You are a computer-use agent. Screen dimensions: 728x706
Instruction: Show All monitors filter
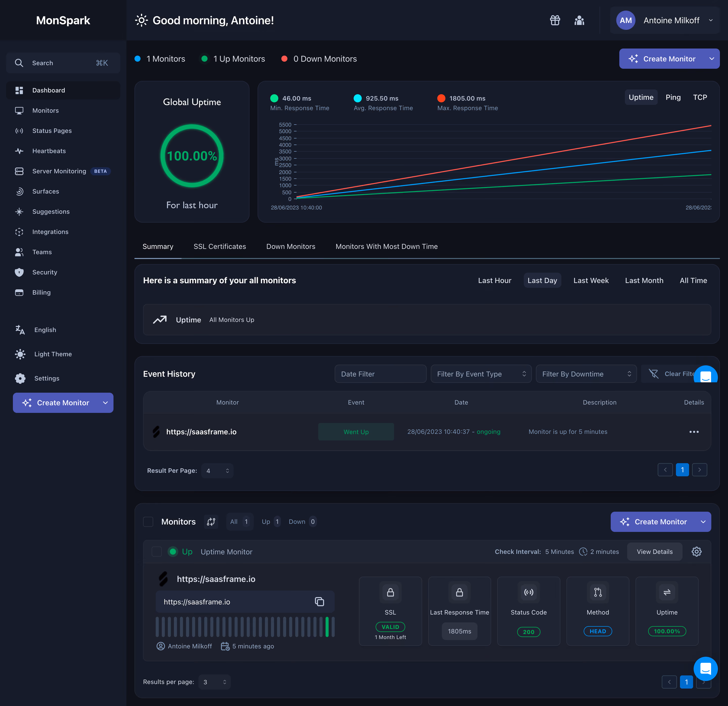point(240,522)
